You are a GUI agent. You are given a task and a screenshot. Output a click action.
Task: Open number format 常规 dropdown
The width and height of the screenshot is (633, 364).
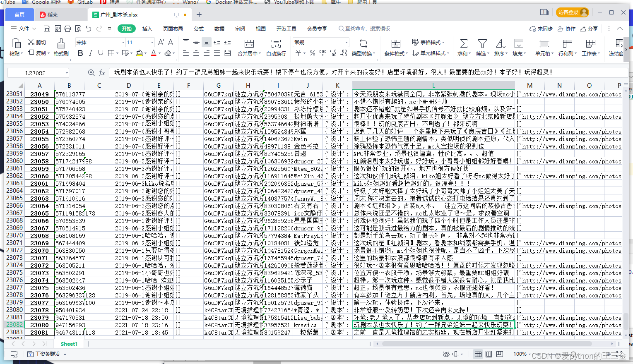[x=347, y=42]
